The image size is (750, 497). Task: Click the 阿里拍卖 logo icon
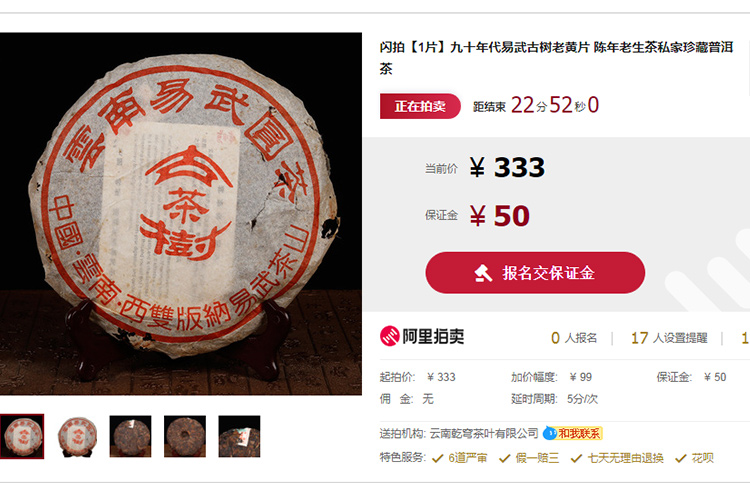pyautogui.click(x=389, y=336)
